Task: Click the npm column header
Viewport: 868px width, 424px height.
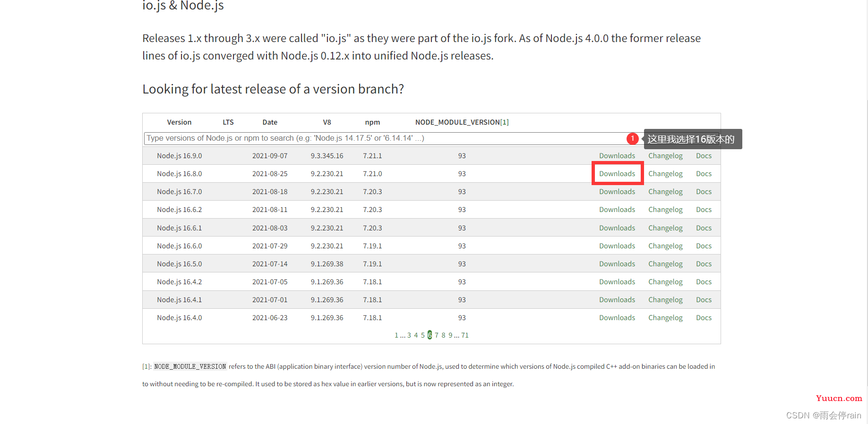Action: pyautogui.click(x=372, y=122)
